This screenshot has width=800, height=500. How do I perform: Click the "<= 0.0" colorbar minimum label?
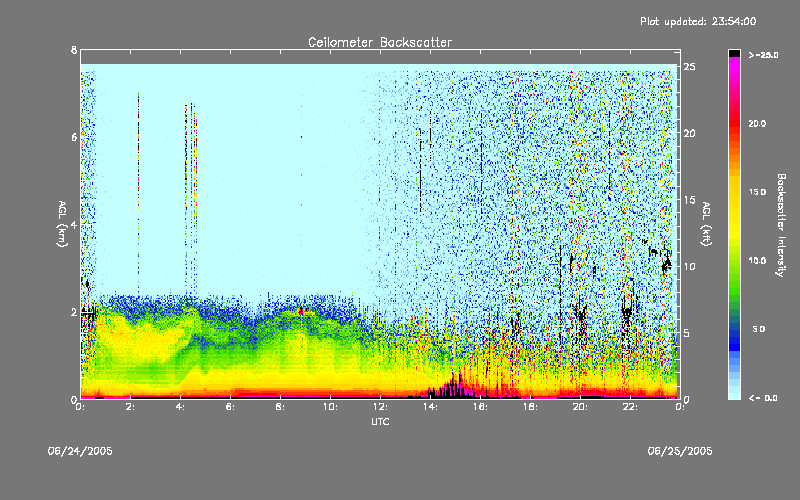tap(763, 398)
